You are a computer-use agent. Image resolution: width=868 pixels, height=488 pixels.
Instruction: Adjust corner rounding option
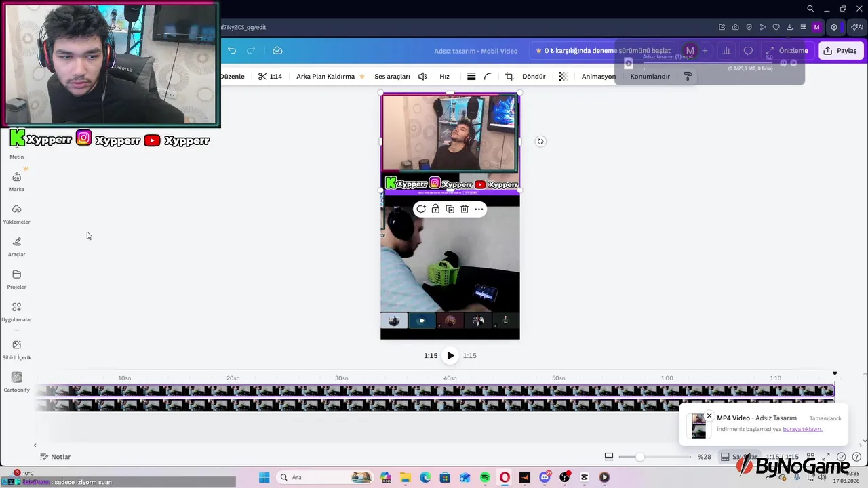pyautogui.click(x=488, y=77)
